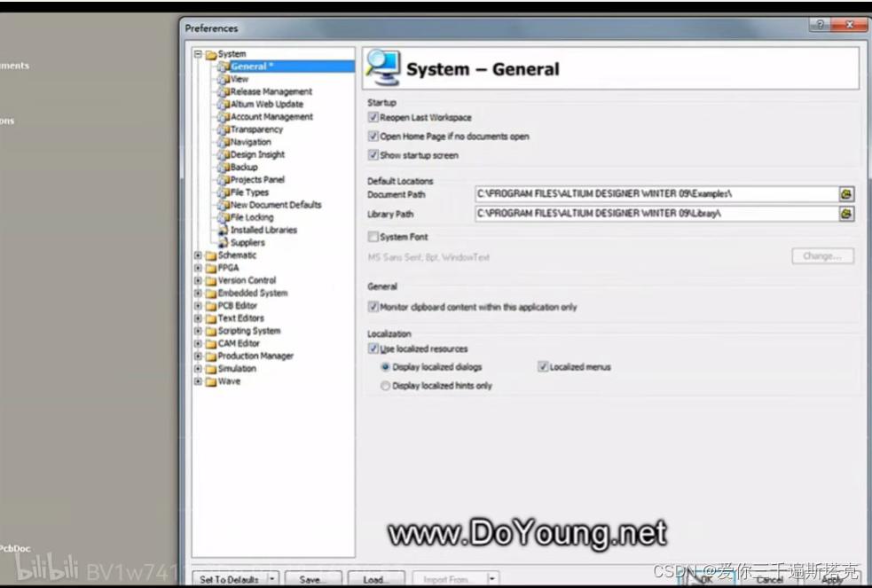
Task: Open the Projects Panel page
Action: (257, 179)
